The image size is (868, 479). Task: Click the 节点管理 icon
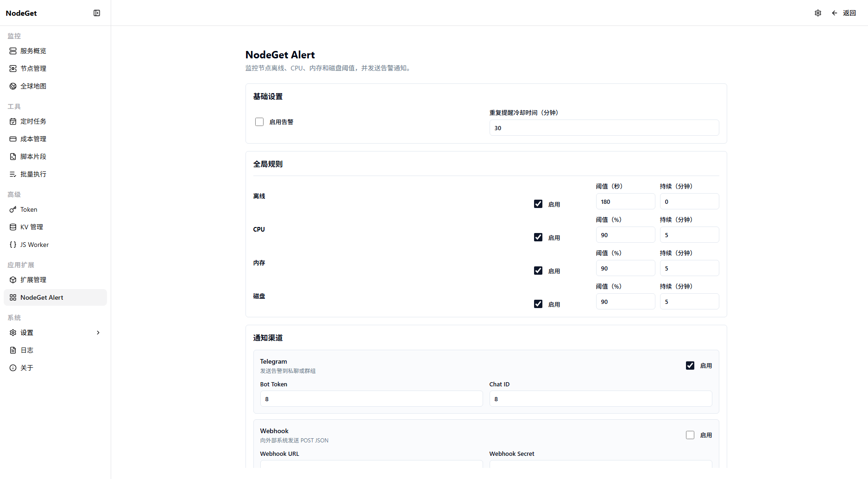pos(13,69)
